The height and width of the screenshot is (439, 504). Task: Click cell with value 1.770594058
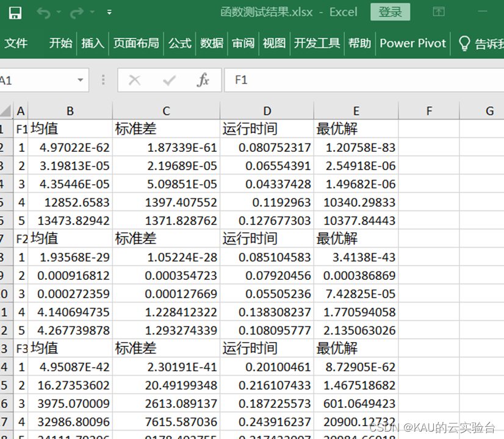[x=356, y=312]
